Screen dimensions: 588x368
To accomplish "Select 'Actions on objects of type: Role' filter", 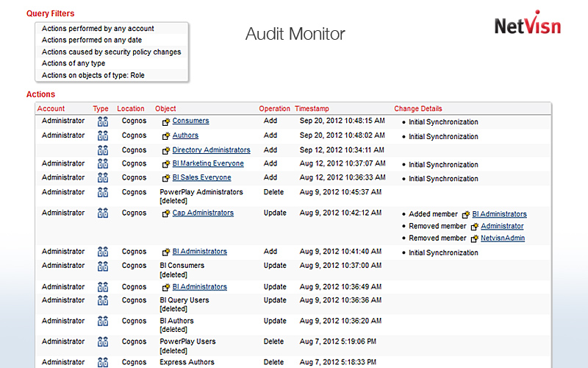I will 93,75.
